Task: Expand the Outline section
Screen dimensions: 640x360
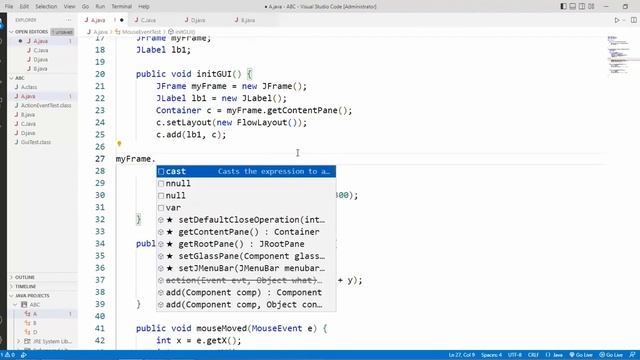Action: pyautogui.click(x=25, y=277)
